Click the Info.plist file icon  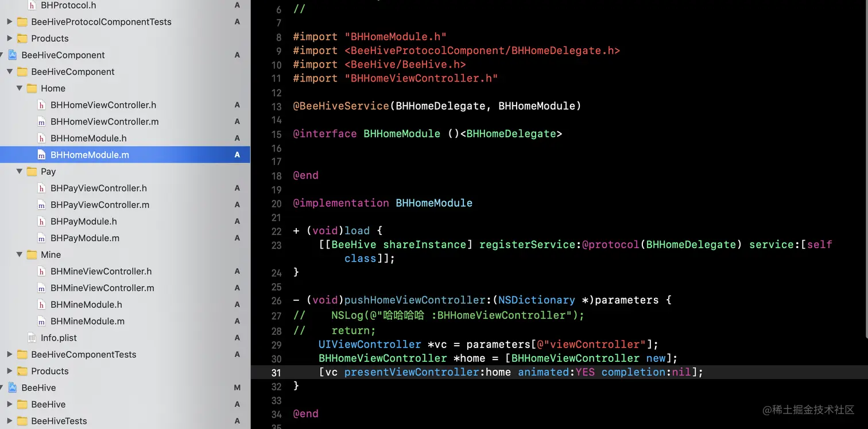[32, 338]
